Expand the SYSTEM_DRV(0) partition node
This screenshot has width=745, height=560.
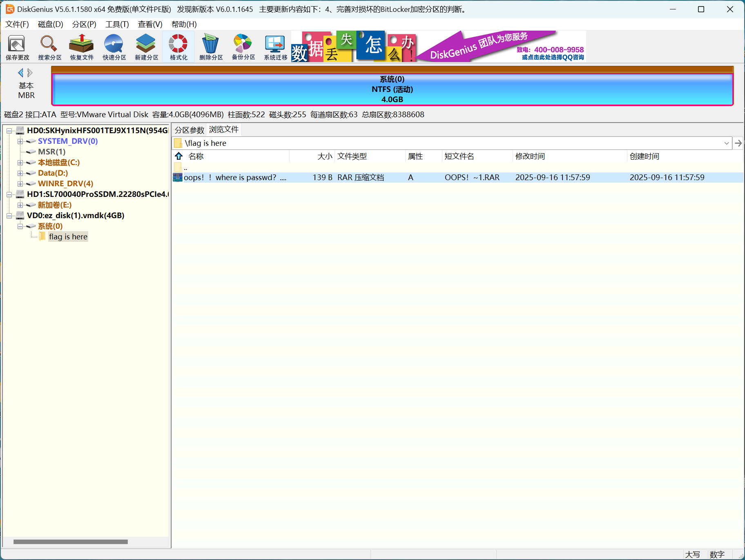click(20, 141)
